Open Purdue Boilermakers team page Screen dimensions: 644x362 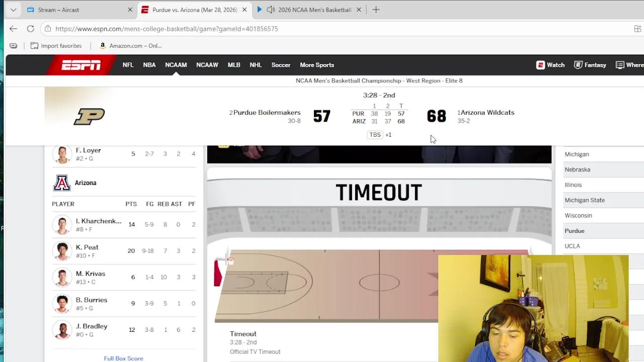267,113
